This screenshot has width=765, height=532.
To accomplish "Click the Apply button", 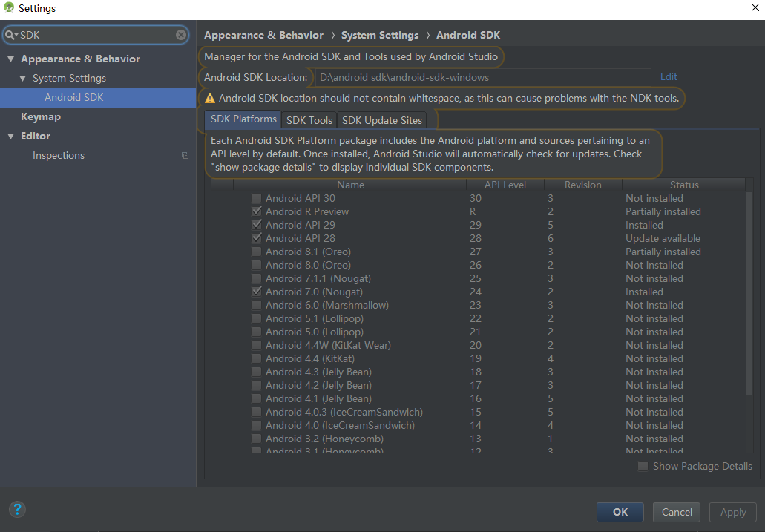I will coord(733,512).
